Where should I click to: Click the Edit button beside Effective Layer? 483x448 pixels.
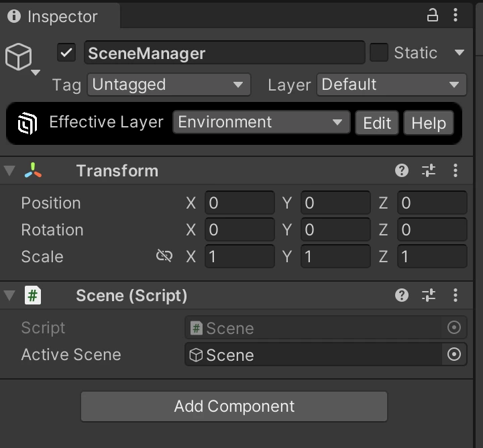click(x=377, y=123)
